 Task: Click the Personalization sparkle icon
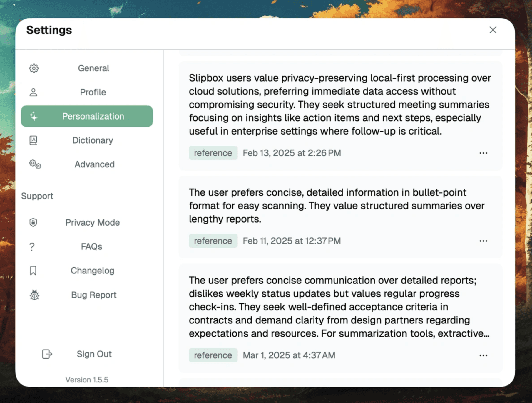pyautogui.click(x=34, y=116)
